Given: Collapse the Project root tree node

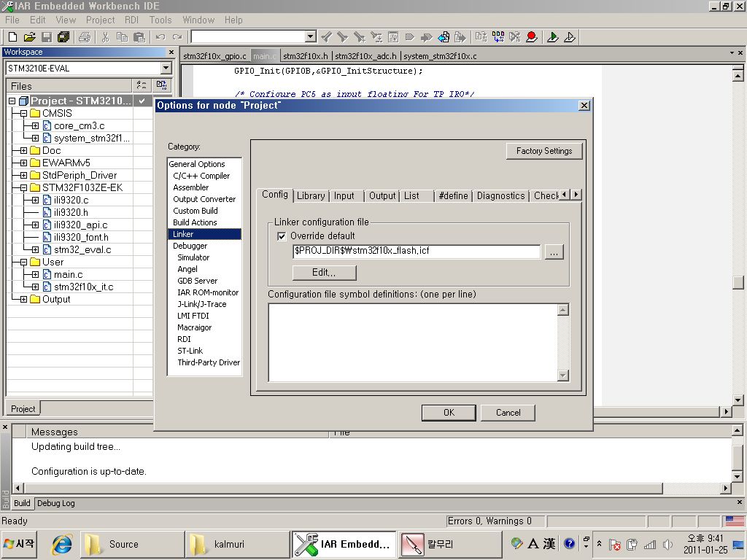Looking at the screenshot, I should 12,101.
